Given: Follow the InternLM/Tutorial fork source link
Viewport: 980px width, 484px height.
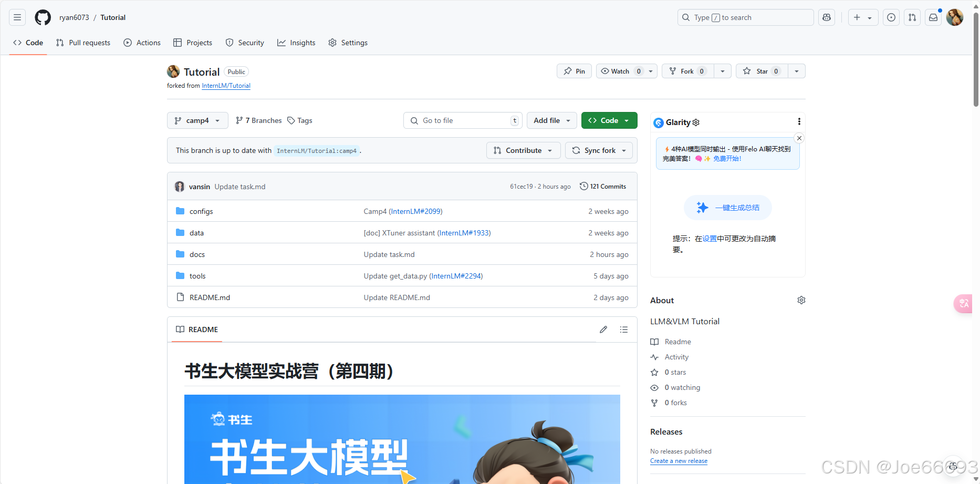Looking at the screenshot, I should coord(226,85).
